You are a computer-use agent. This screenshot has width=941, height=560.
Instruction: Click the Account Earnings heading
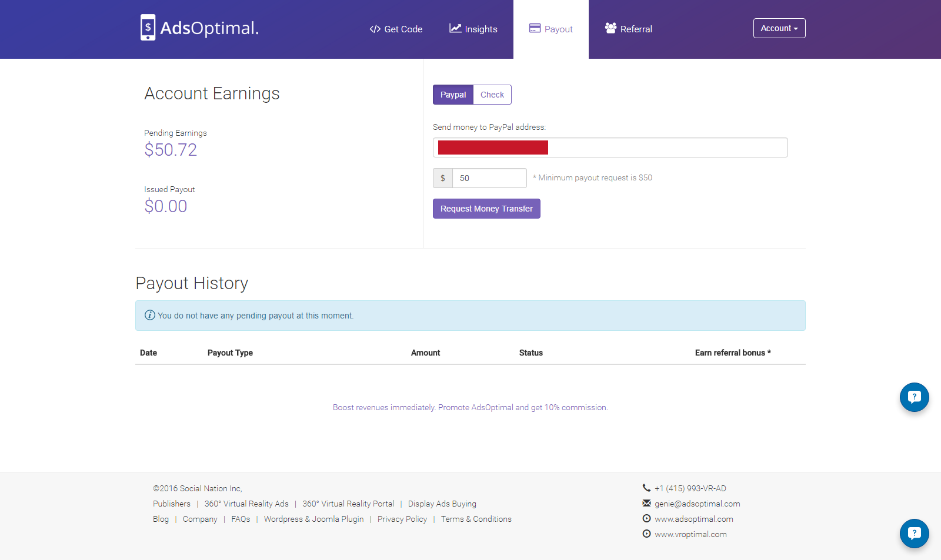[212, 93]
